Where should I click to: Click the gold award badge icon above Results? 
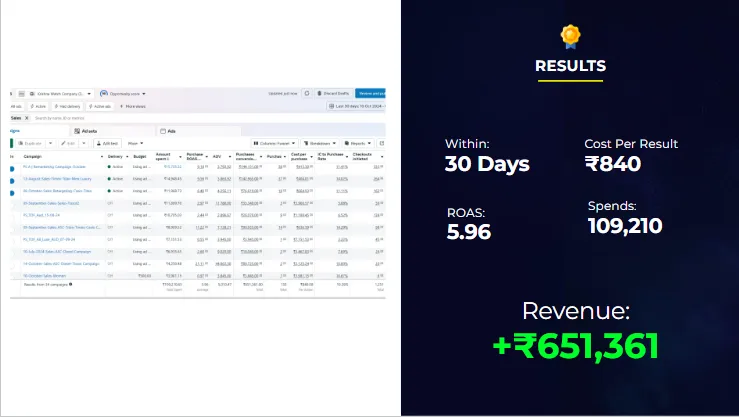coord(569,37)
